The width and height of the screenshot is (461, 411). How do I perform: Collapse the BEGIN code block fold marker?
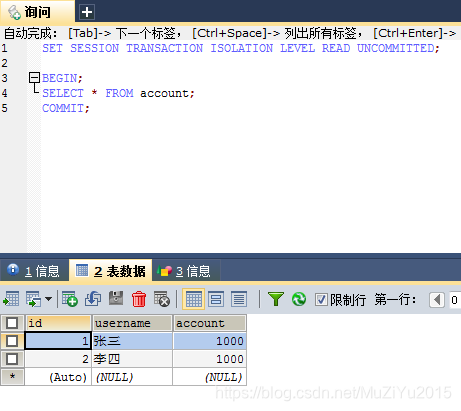click(34, 78)
